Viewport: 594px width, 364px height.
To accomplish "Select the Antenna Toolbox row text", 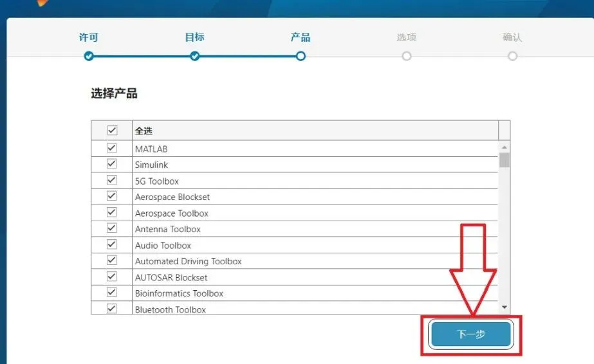I will (168, 230).
